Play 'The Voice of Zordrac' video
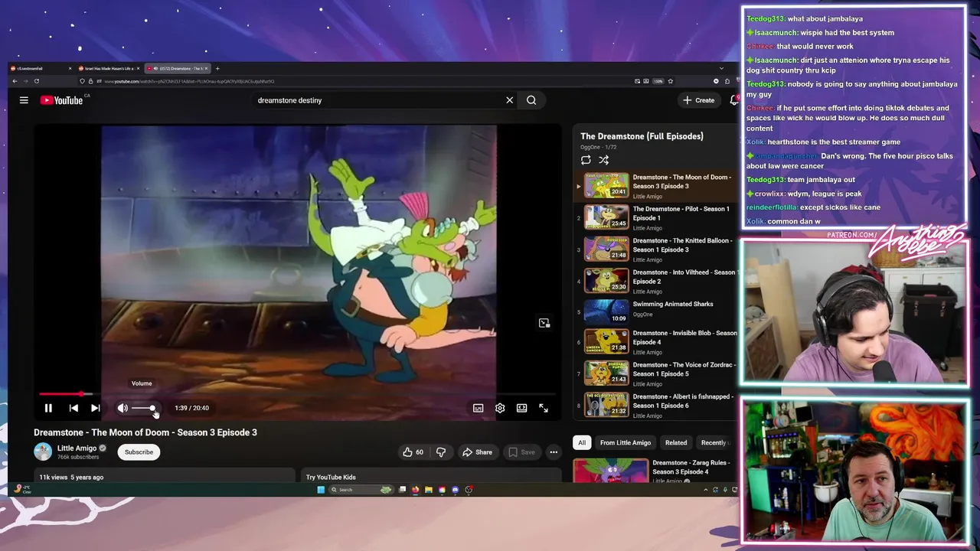Screen dimensions: 980x551 point(657,373)
